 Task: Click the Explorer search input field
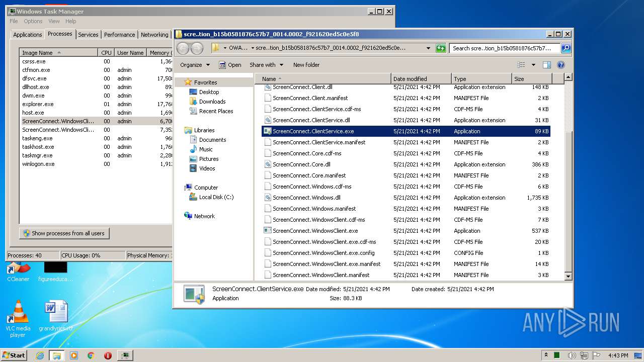click(x=505, y=48)
